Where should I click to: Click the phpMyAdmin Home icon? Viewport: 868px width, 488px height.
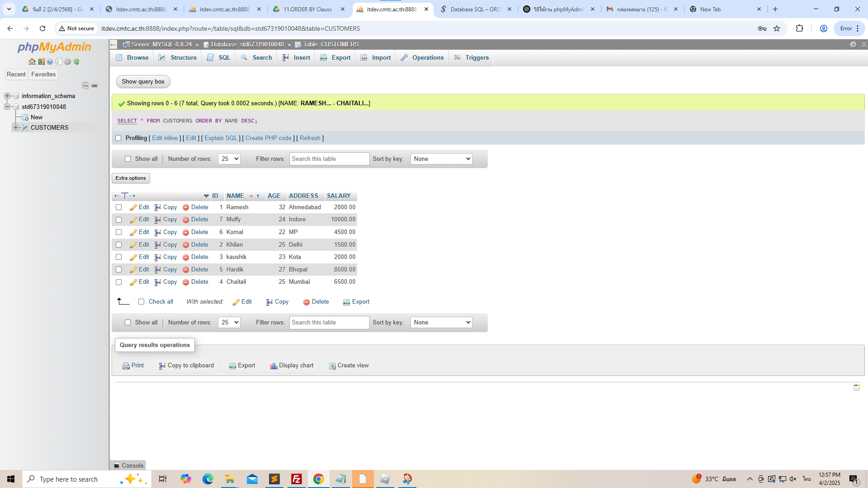(x=32, y=61)
